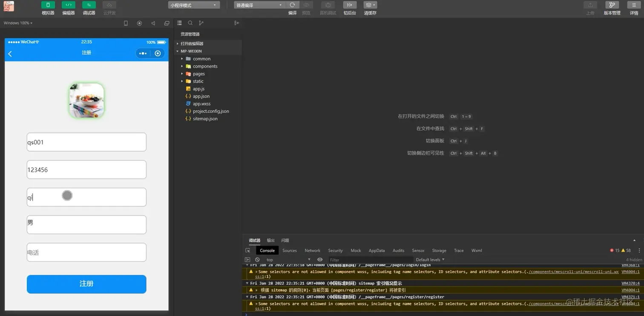Click the username field containing qs001
Screen dimensions: 644x316
[86, 142]
